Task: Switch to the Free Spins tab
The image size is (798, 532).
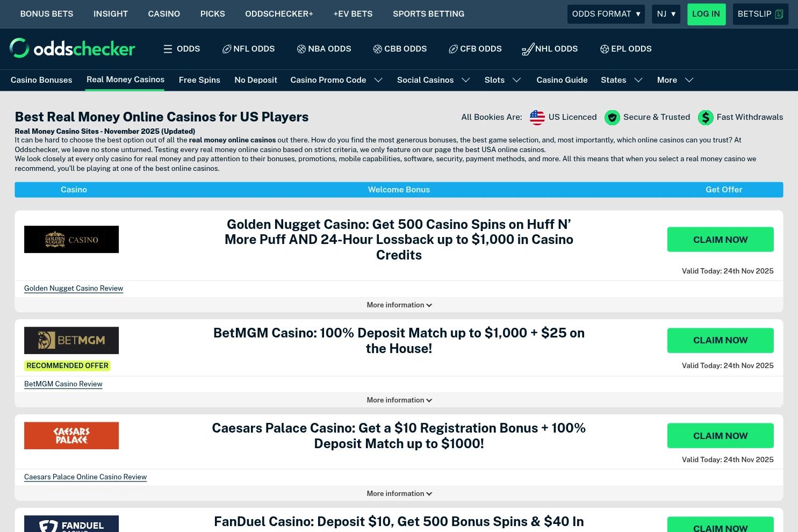Action: (199, 80)
